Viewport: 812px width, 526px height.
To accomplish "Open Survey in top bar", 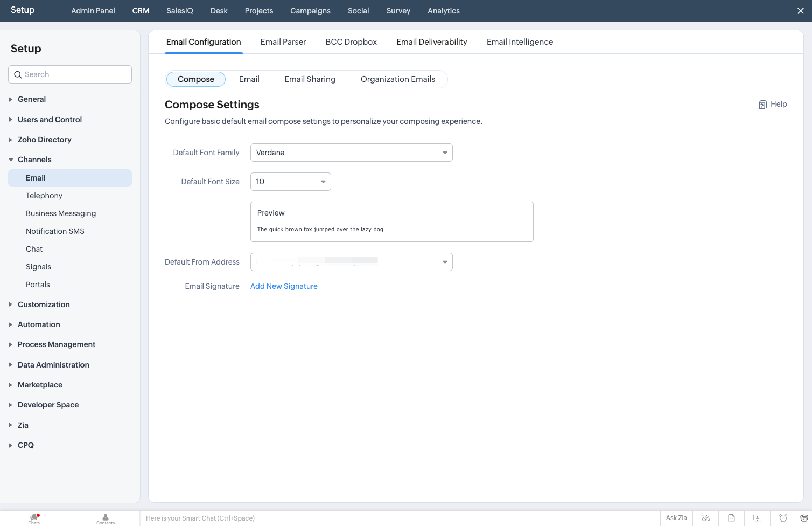I will coord(398,11).
